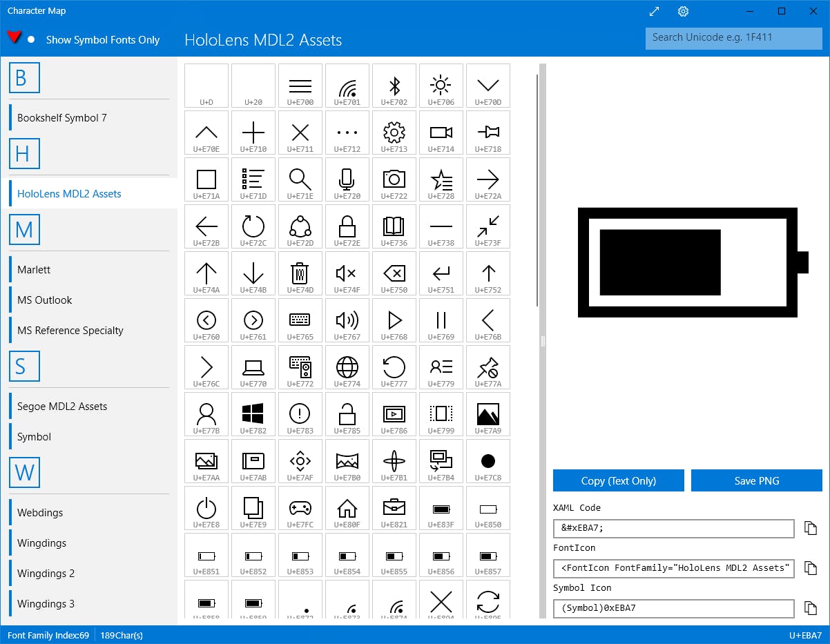Click Copy (Text Only) button
Screen dimensions: 830x644
coord(619,480)
